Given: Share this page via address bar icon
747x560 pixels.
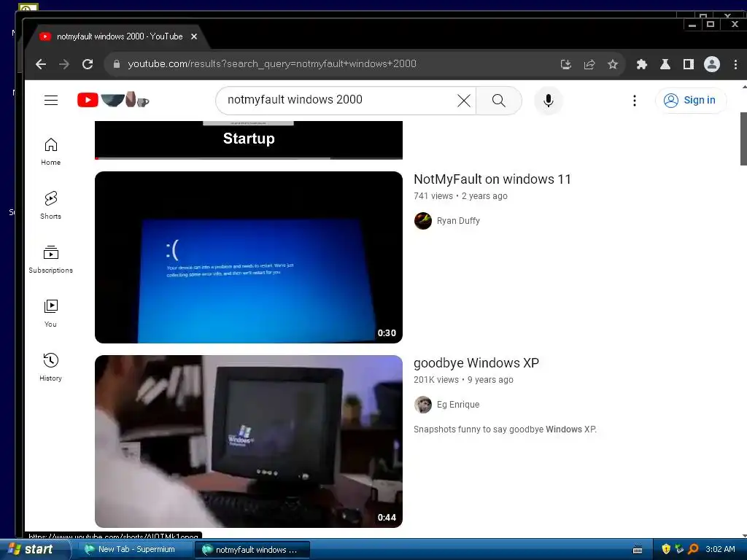Looking at the screenshot, I should [x=589, y=64].
